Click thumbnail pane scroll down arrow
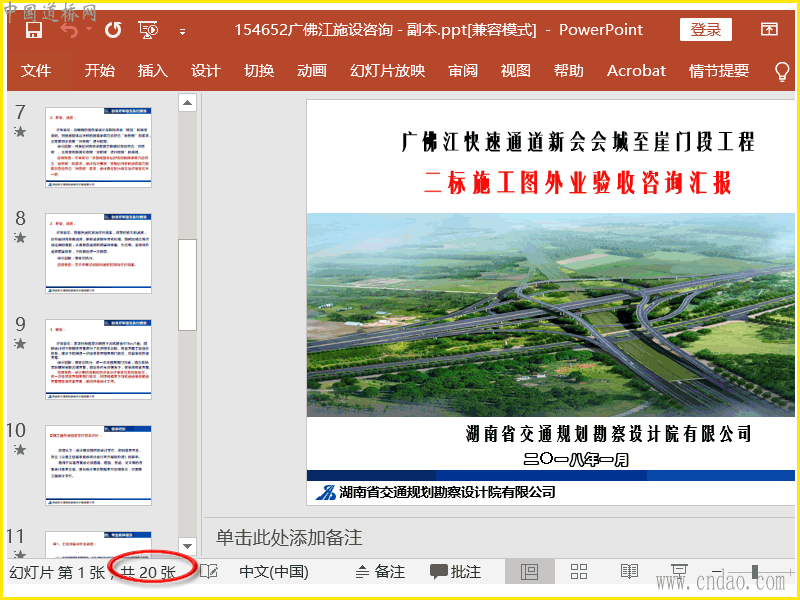 click(x=187, y=546)
